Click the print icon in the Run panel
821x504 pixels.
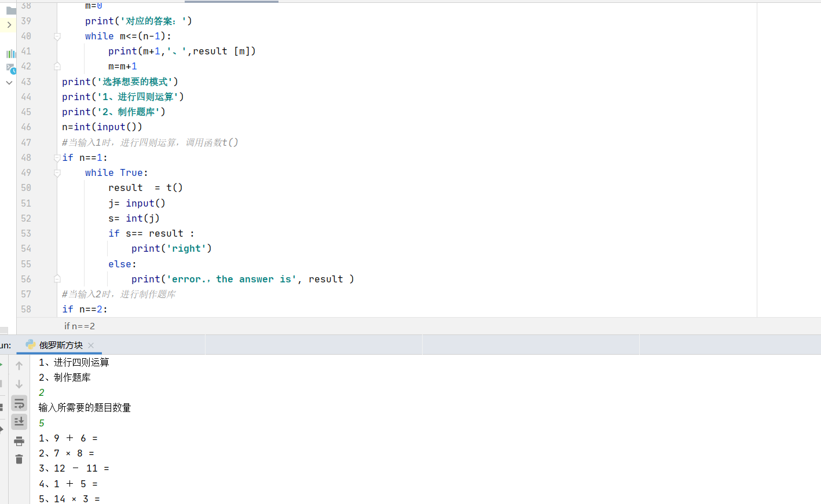[x=19, y=442]
